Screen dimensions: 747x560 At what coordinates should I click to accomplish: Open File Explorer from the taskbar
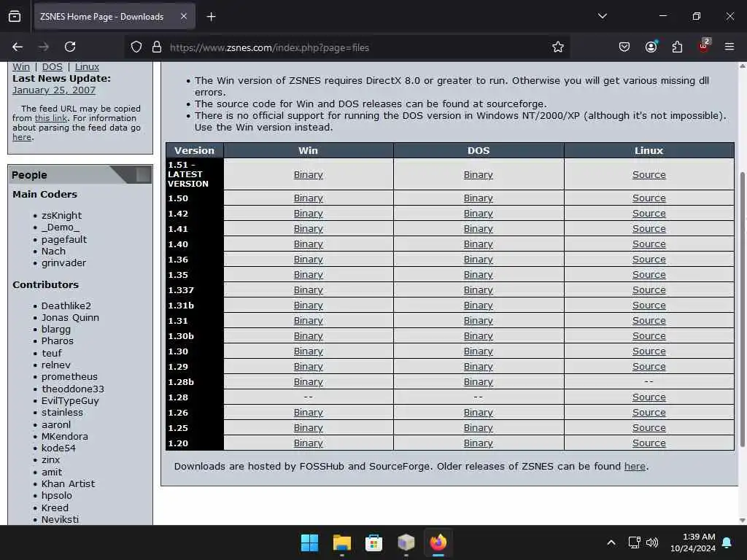(x=341, y=542)
